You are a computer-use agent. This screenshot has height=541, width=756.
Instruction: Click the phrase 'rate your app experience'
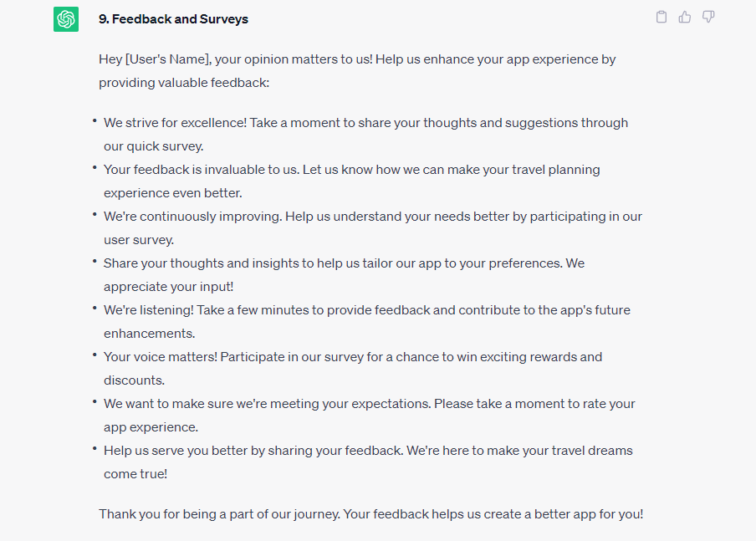(370, 415)
